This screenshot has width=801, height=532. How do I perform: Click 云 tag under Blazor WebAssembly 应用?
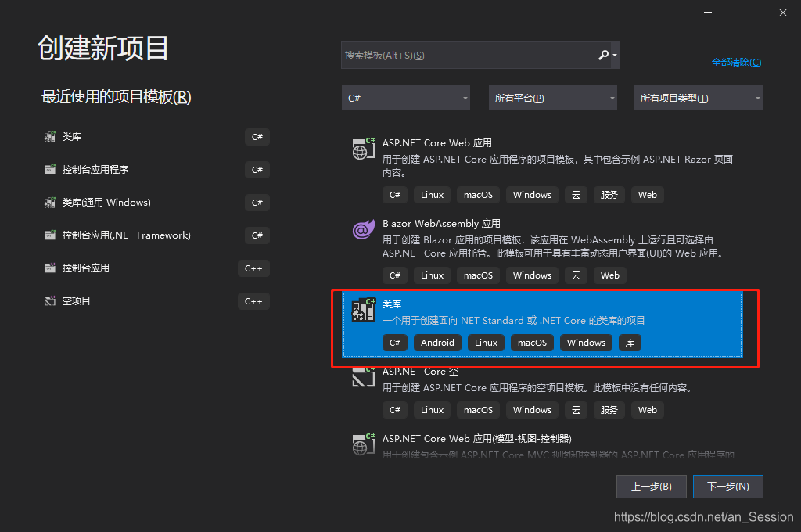point(576,275)
